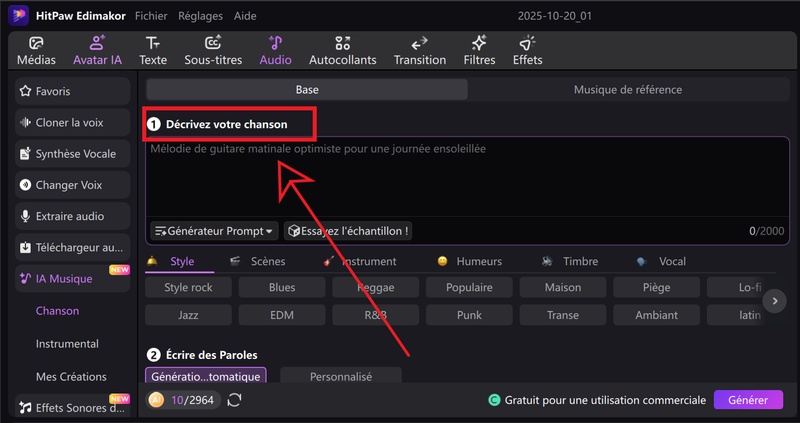The image size is (800, 423).
Task: Expand the Générateur Prompt dropdown
Action: pyautogui.click(x=213, y=231)
